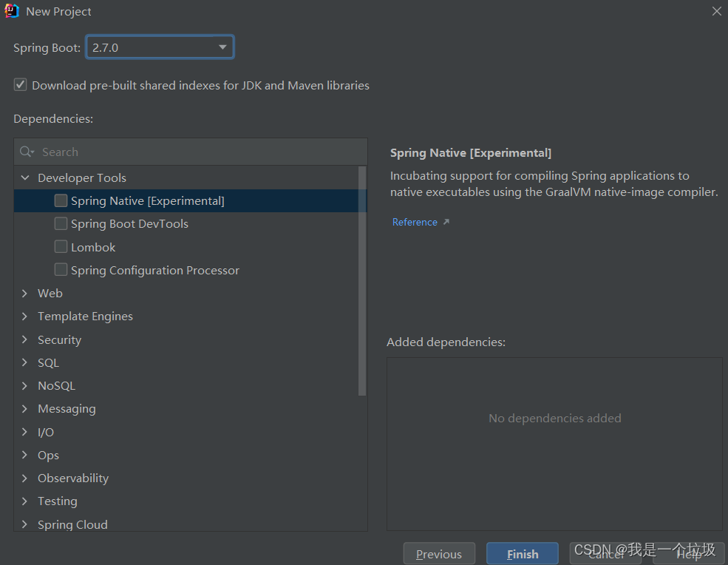
Task: Expand the SQL category
Action: click(x=25, y=362)
